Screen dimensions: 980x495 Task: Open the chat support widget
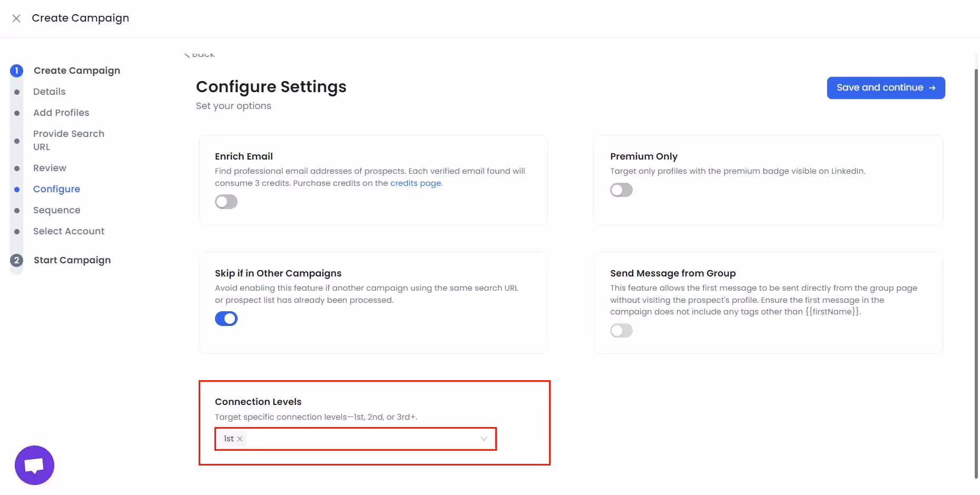34,465
